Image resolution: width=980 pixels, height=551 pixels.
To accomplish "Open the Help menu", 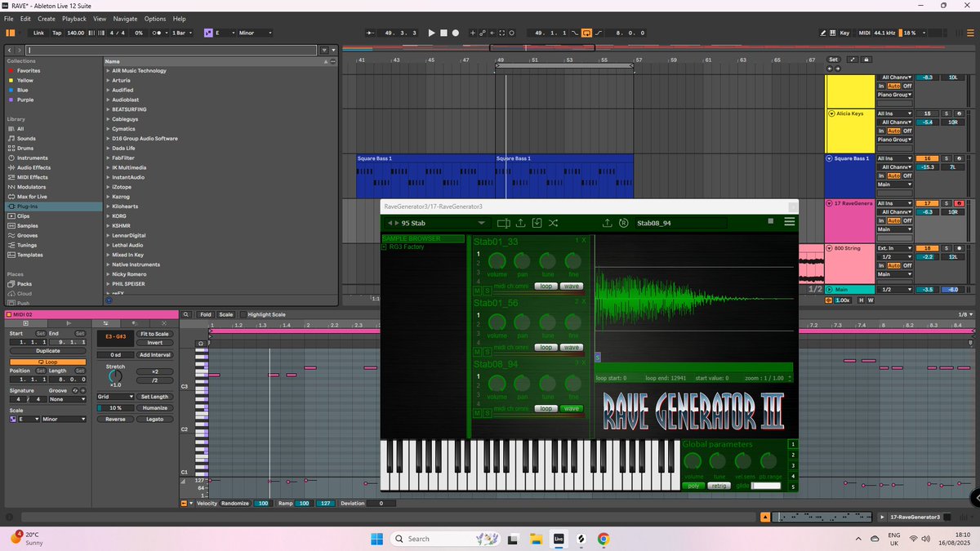I will pos(179,18).
